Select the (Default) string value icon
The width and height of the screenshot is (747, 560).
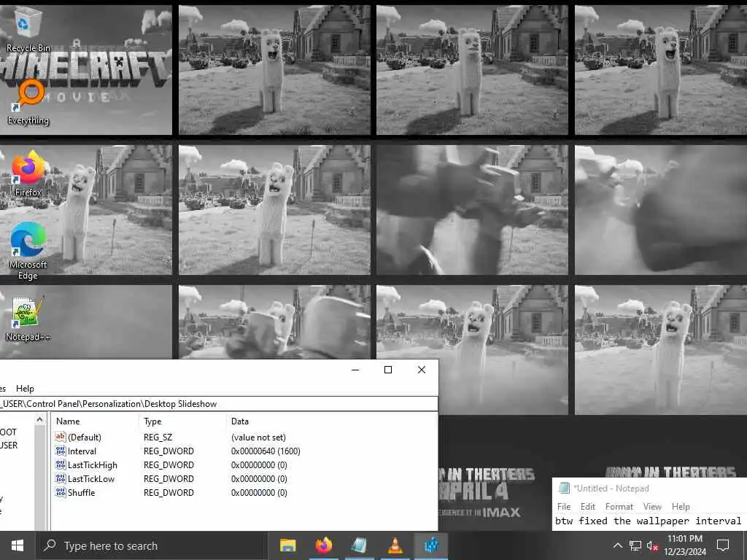pos(60,437)
